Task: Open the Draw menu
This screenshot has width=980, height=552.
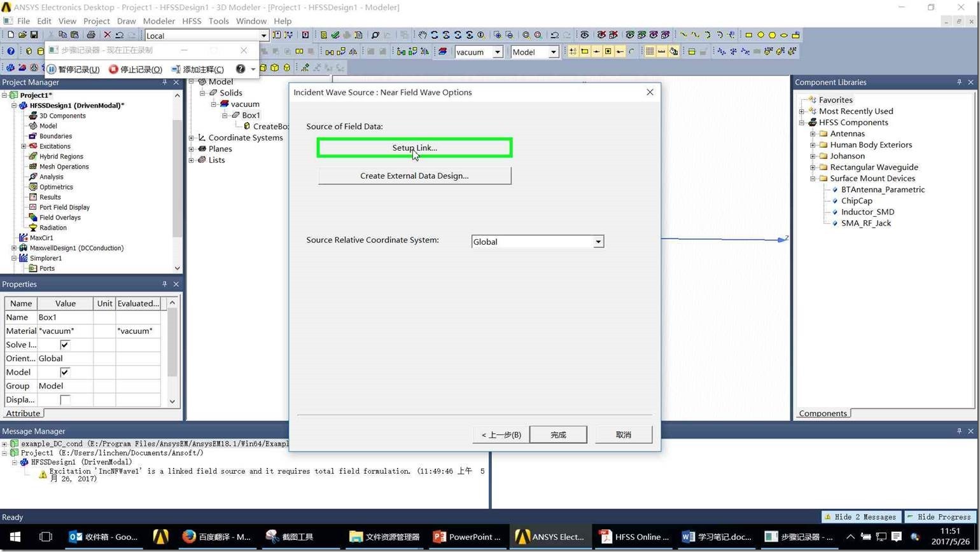Action: (126, 21)
